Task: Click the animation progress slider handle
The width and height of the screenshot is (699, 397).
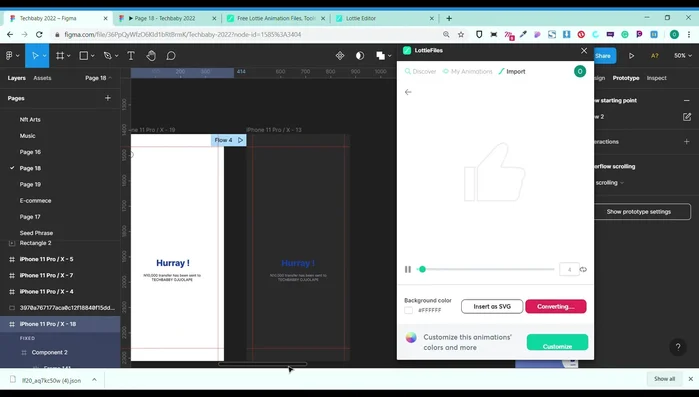Action: [x=422, y=269]
